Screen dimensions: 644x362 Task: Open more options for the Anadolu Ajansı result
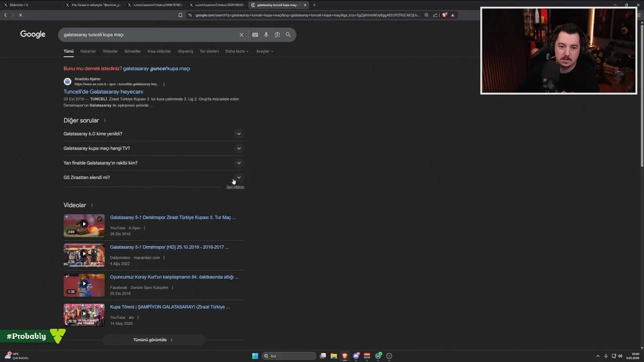point(164,84)
